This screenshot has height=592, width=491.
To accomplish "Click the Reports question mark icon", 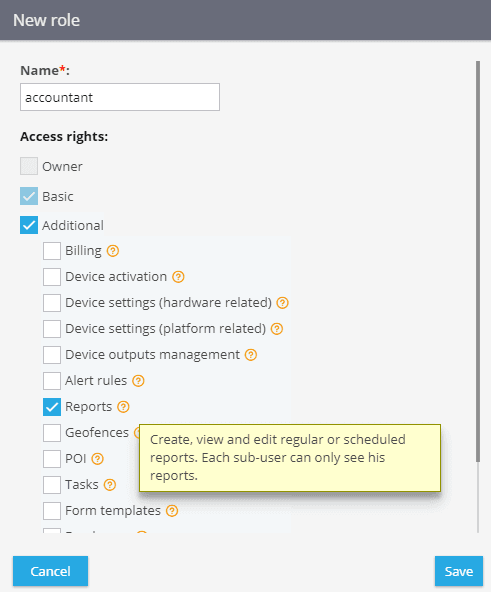I will 123,407.
